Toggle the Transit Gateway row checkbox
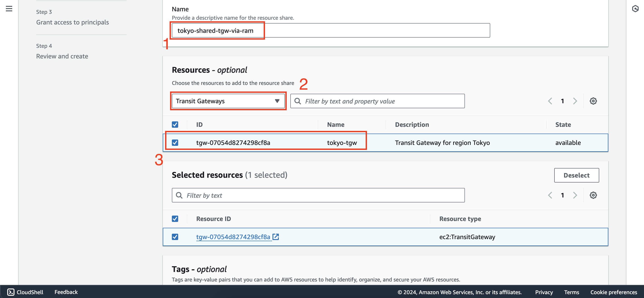This screenshot has width=644, height=298. point(175,142)
